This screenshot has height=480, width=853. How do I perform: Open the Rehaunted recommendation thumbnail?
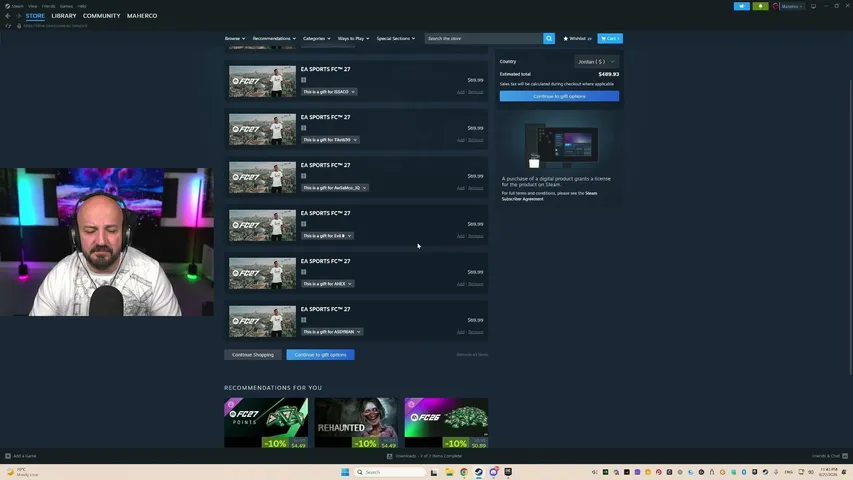coord(356,423)
